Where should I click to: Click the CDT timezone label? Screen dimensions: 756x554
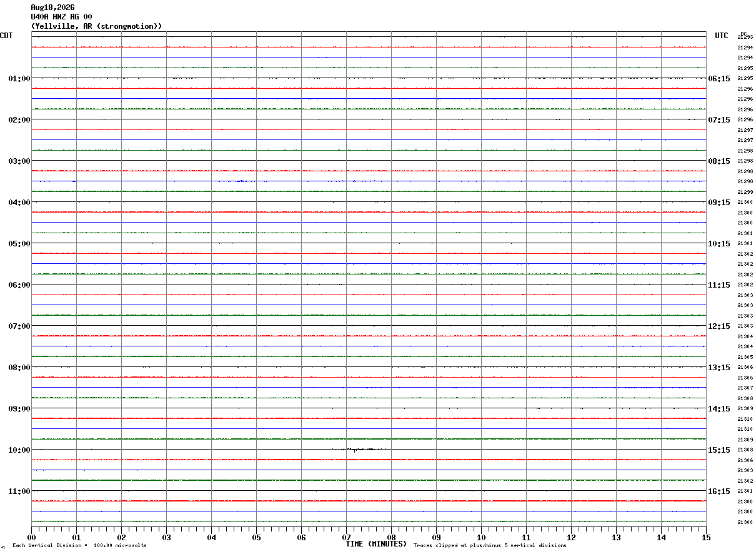(6, 36)
